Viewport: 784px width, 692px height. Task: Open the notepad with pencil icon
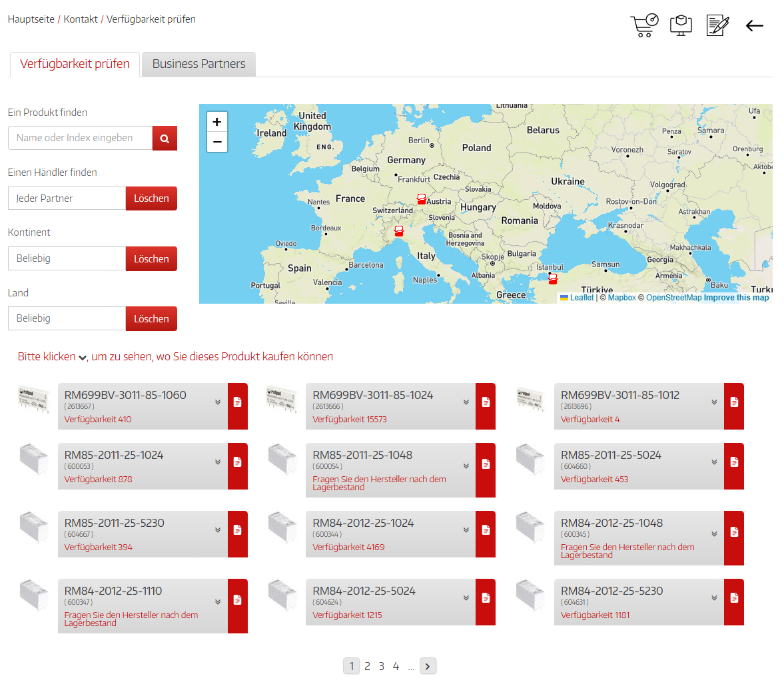pyautogui.click(x=717, y=25)
